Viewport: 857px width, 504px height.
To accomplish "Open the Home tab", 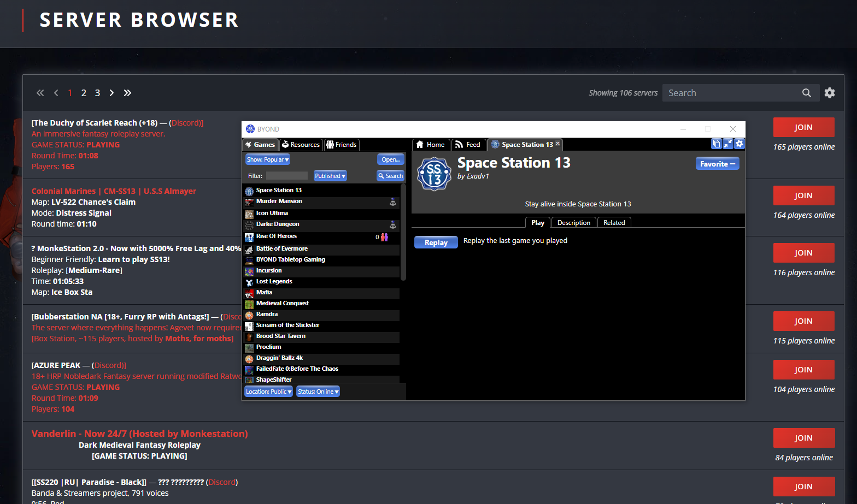I will click(x=431, y=145).
